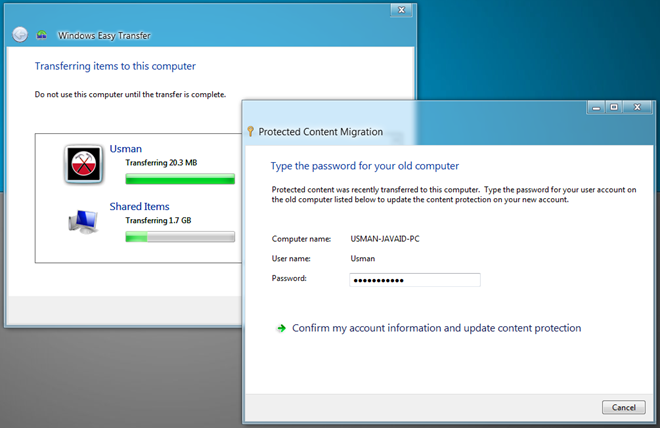Click the Usman account name heading
This screenshot has width=660, height=428.
tap(125, 149)
